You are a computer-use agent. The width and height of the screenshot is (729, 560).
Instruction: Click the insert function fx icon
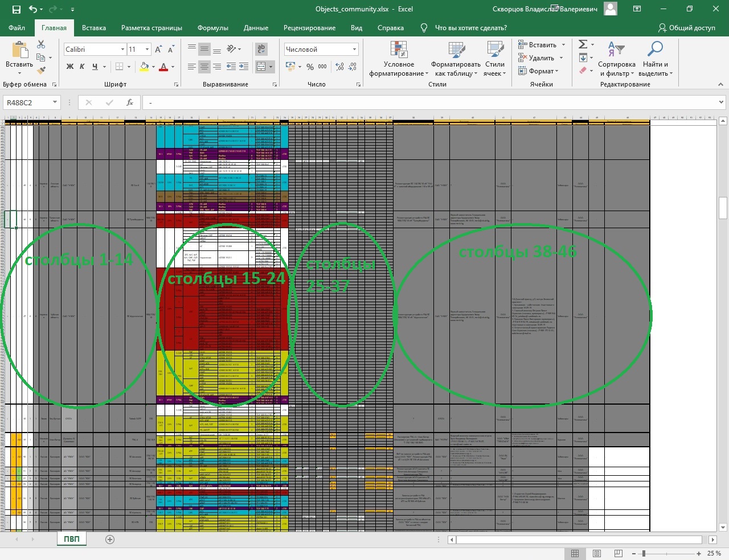pyautogui.click(x=130, y=102)
